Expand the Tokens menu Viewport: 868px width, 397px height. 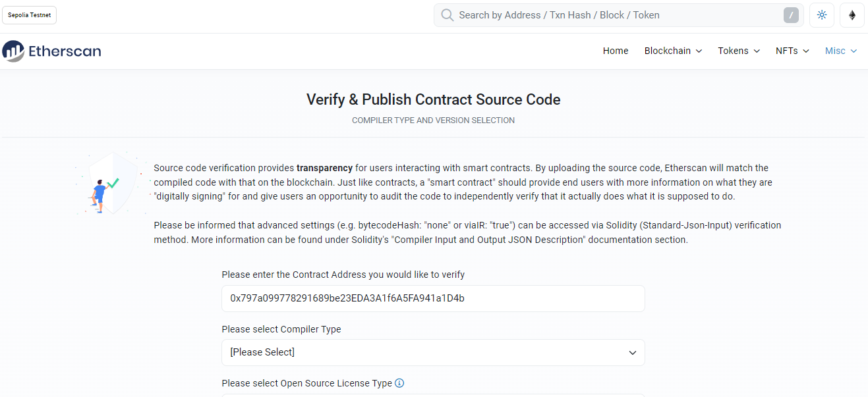coord(739,51)
